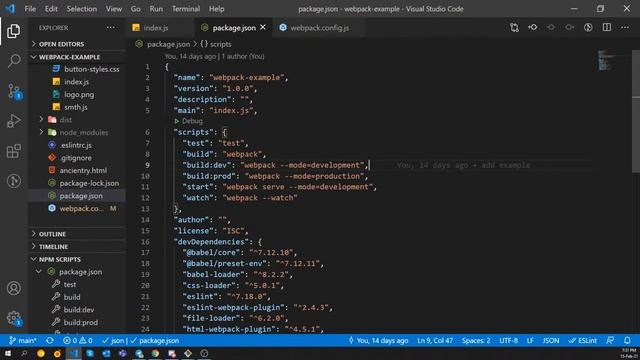The width and height of the screenshot is (640, 360).
Task: Click the taskbar search icon
Action: 24,353
